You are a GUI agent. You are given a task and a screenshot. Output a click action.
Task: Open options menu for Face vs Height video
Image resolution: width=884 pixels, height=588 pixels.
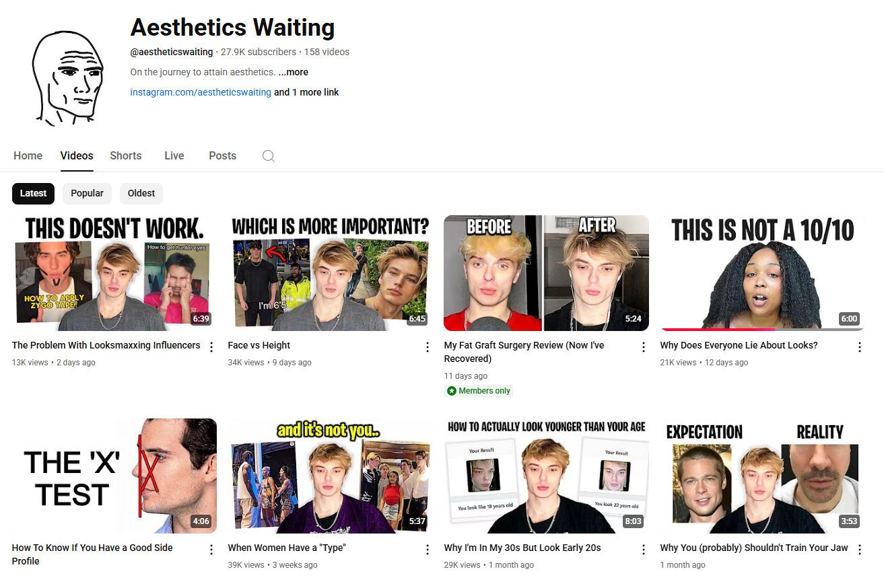(x=428, y=347)
